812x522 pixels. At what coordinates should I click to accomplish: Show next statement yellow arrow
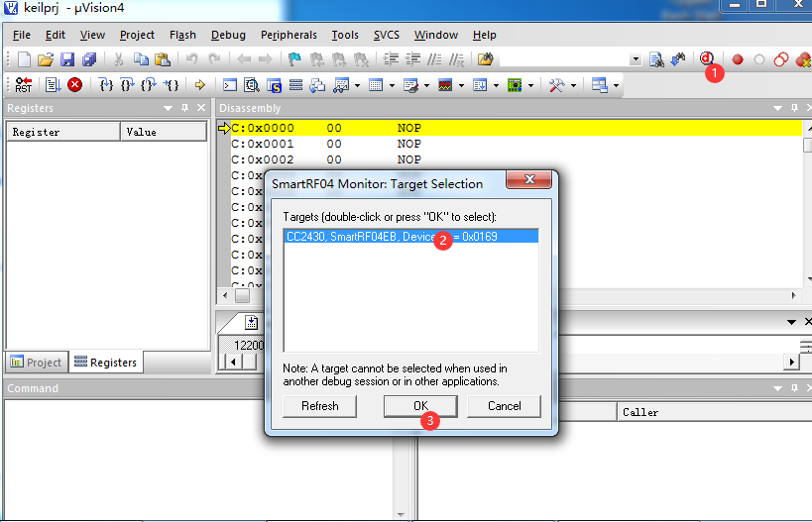(200, 85)
